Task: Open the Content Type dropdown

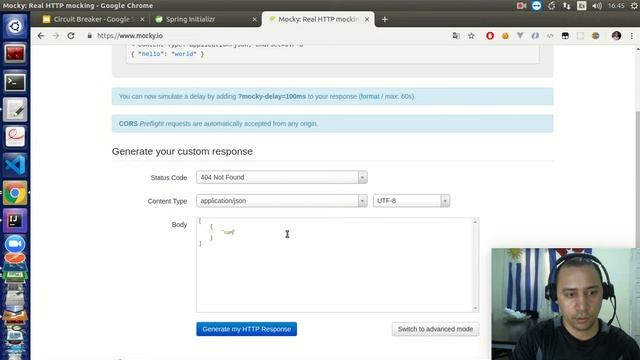Action: coord(282,201)
